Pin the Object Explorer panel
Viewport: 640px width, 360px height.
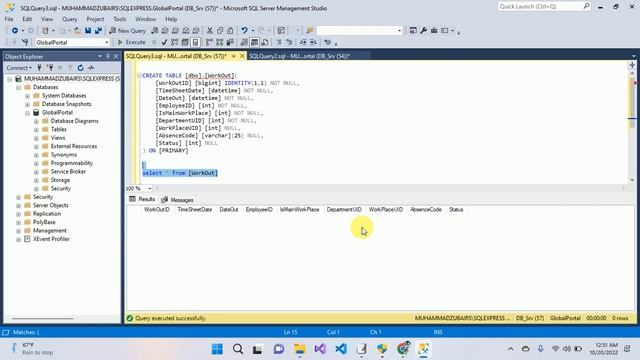[x=108, y=56]
